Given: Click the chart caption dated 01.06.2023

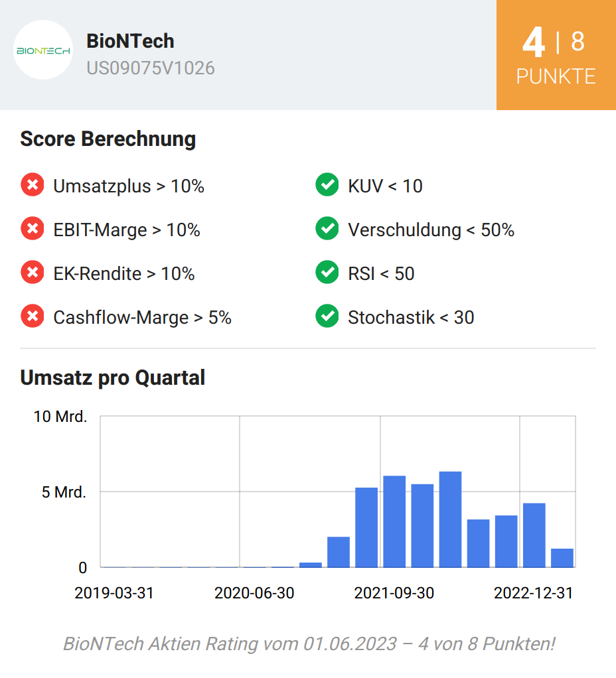Looking at the screenshot, I should click(x=309, y=644).
